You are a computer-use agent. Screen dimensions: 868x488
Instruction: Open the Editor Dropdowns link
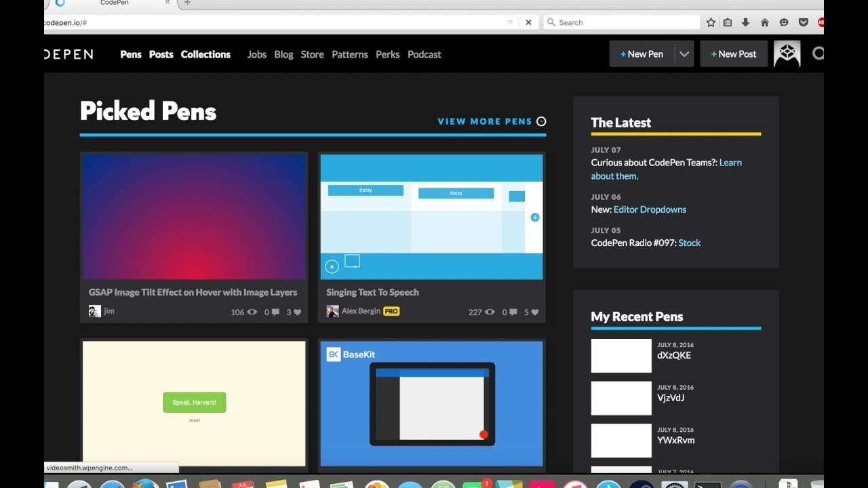(x=650, y=209)
